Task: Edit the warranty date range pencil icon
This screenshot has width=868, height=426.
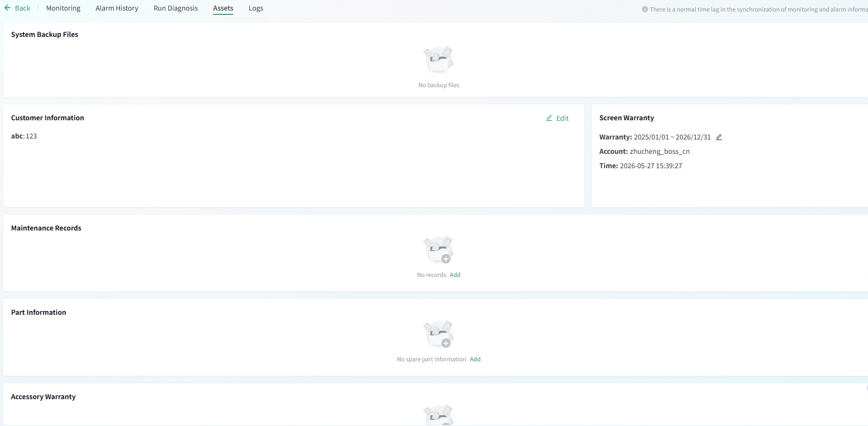Action: pos(719,137)
